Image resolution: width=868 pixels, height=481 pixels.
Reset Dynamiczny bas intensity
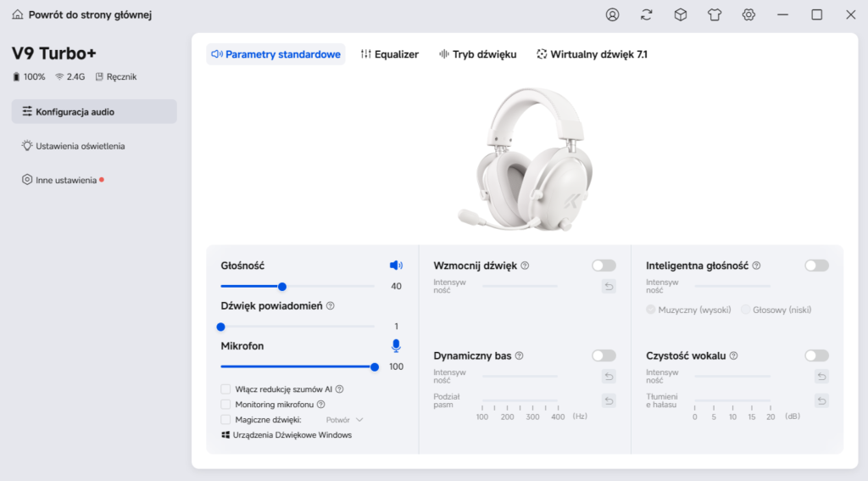[x=609, y=377]
